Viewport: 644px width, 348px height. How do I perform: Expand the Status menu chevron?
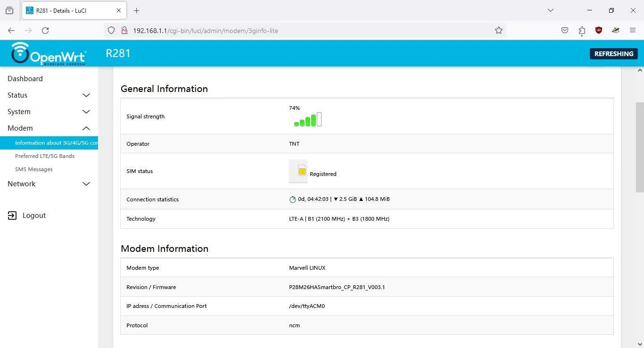pos(86,95)
